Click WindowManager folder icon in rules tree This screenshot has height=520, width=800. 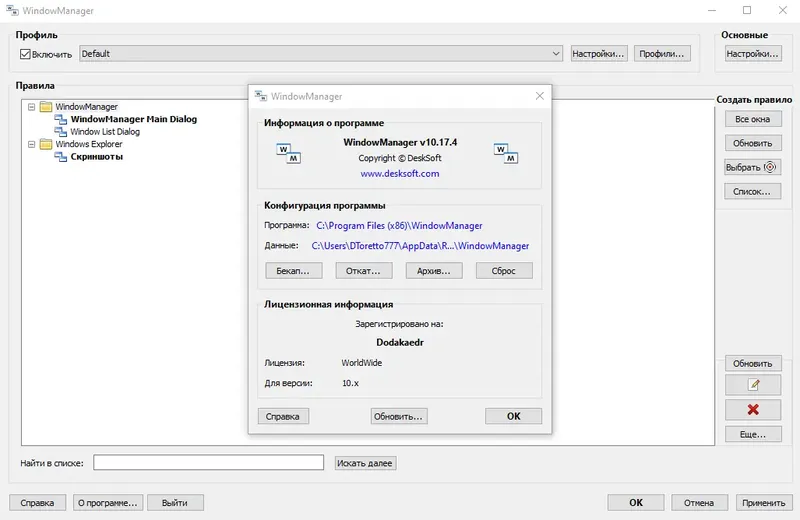46,107
